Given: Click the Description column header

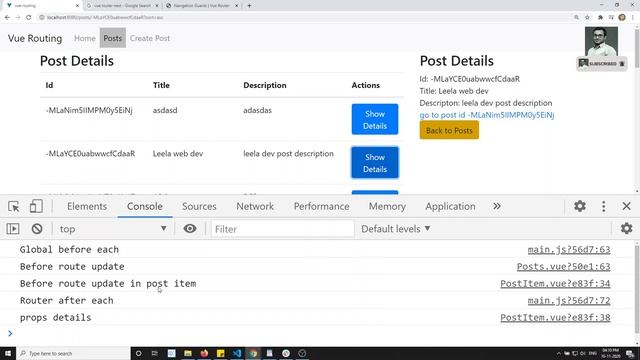Looking at the screenshot, I should tap(264, 85).
